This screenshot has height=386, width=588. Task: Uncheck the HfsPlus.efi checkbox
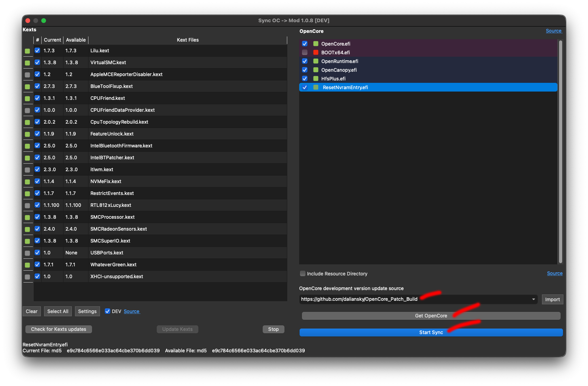click(x=305, y=78)
